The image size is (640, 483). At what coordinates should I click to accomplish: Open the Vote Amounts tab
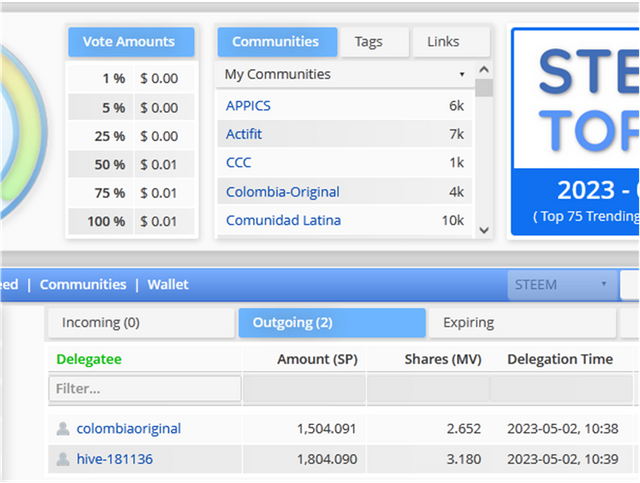pyautogui.click(x=131, y=42)
